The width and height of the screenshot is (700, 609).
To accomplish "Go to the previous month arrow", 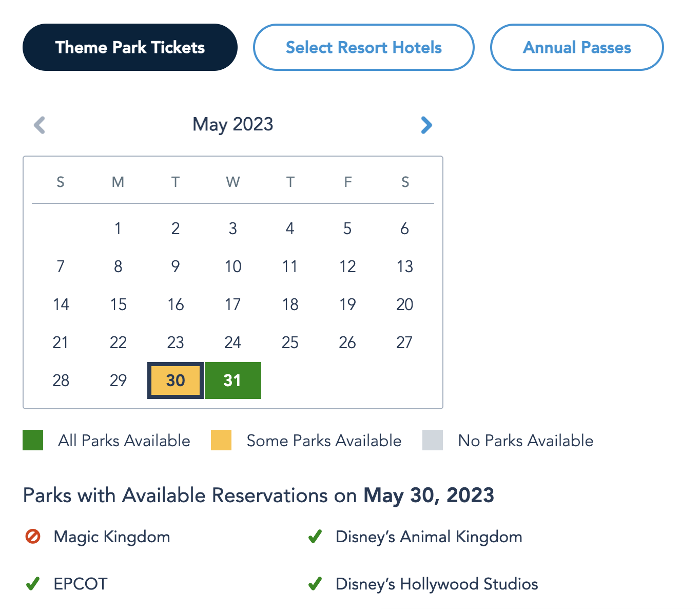I will click(40, 125).
